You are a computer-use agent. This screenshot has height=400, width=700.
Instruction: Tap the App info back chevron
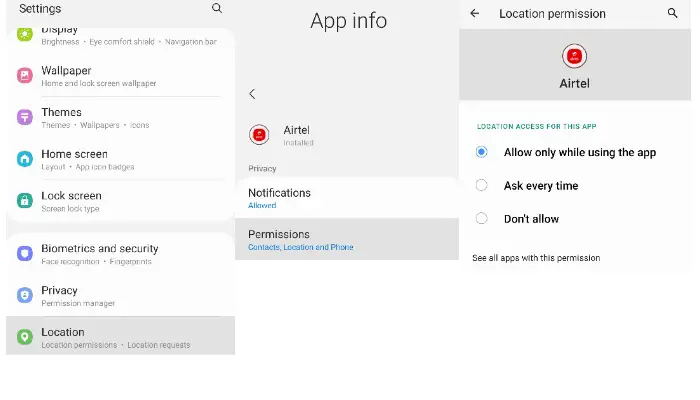[252, 94]
